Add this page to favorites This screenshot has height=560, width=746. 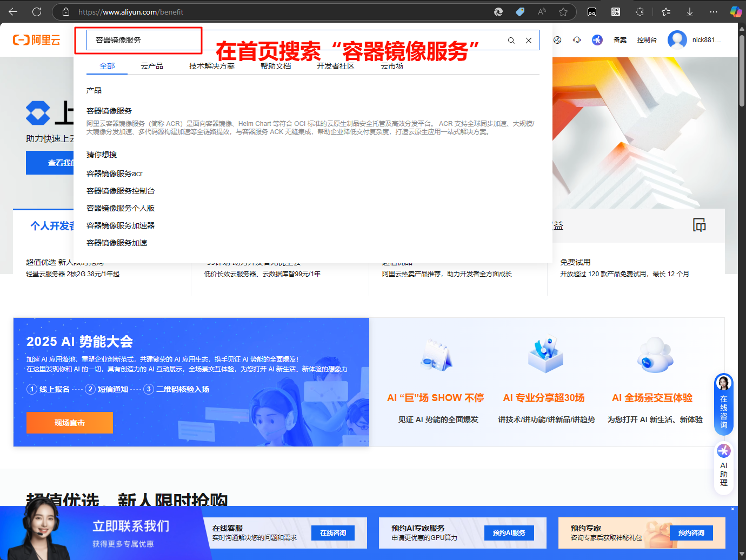click(x=563, y=12)
